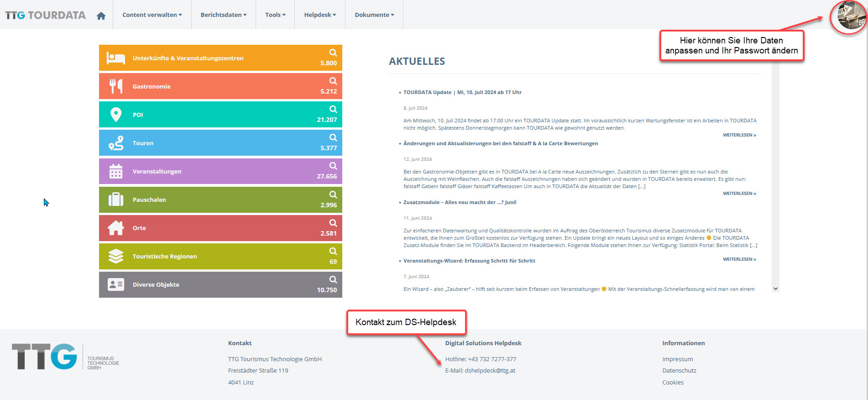
Task: Open the Impressum footer link
Action: pyautogui.click(x=678, y=359)
